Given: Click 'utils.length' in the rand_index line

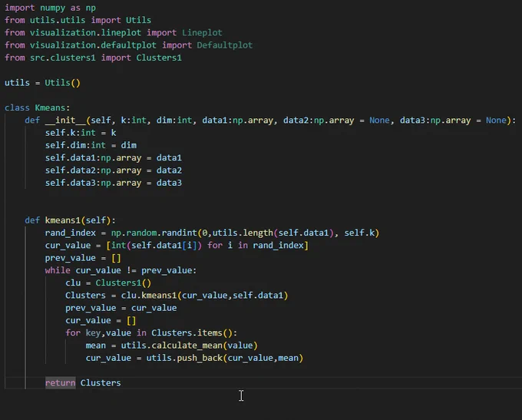Looking at the screenshot, I should point(243,233).
